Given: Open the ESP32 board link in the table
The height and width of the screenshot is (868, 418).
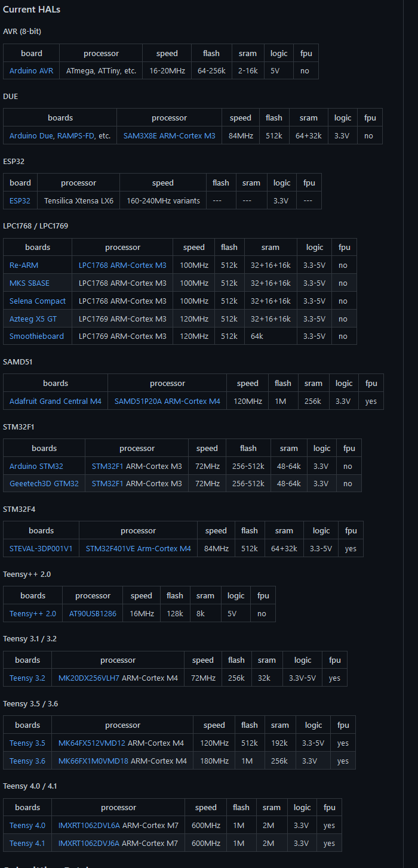Looking at the screenshot, I should (x=20, y=200).
